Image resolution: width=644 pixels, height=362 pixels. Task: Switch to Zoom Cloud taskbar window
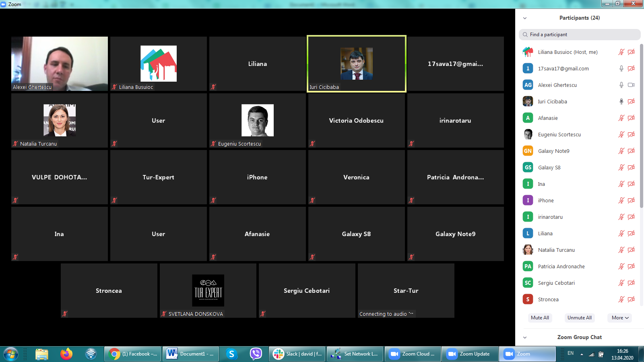[413, 354]
